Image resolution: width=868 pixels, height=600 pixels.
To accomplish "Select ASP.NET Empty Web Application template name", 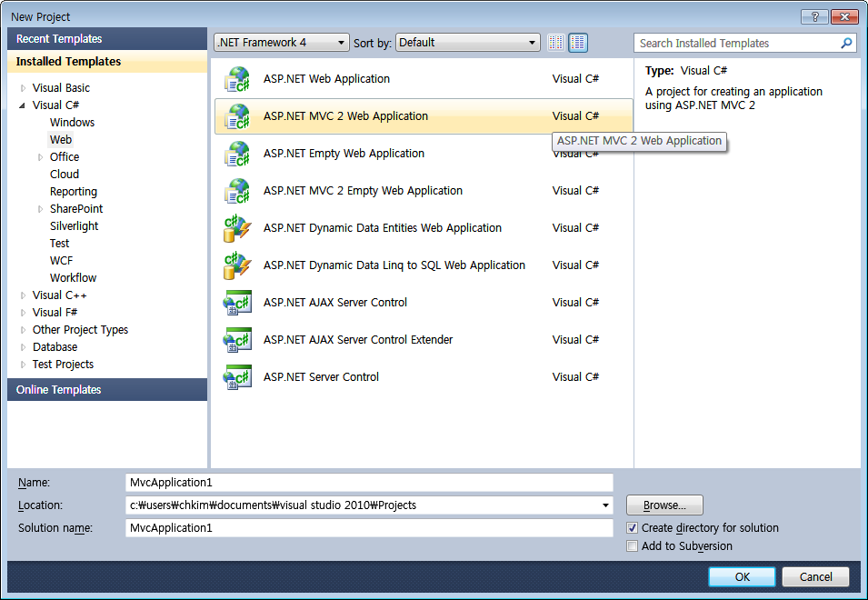I will pyautogui.click(x=344, y=154).
